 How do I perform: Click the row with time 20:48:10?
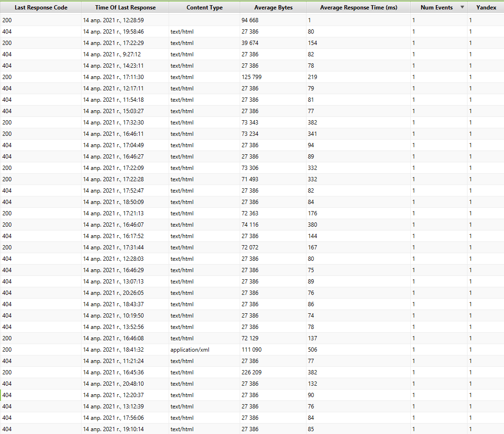[x=113, y=384]
